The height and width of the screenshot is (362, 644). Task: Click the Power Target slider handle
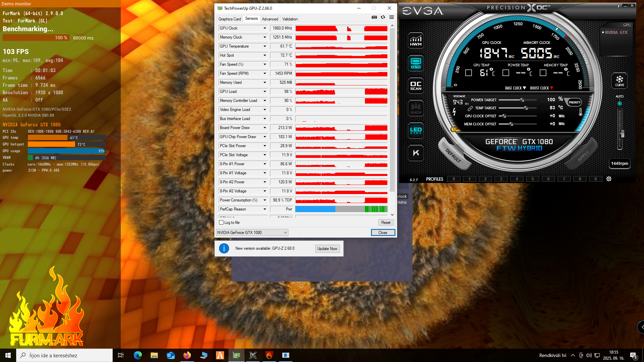click(522, 100)
